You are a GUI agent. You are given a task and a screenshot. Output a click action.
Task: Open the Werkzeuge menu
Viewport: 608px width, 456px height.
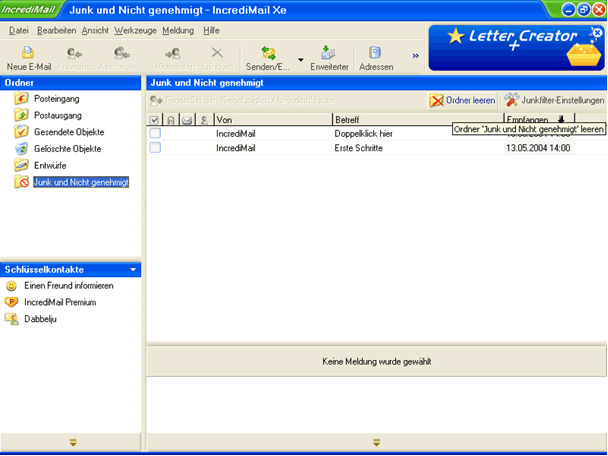click(x=135, y=30)
